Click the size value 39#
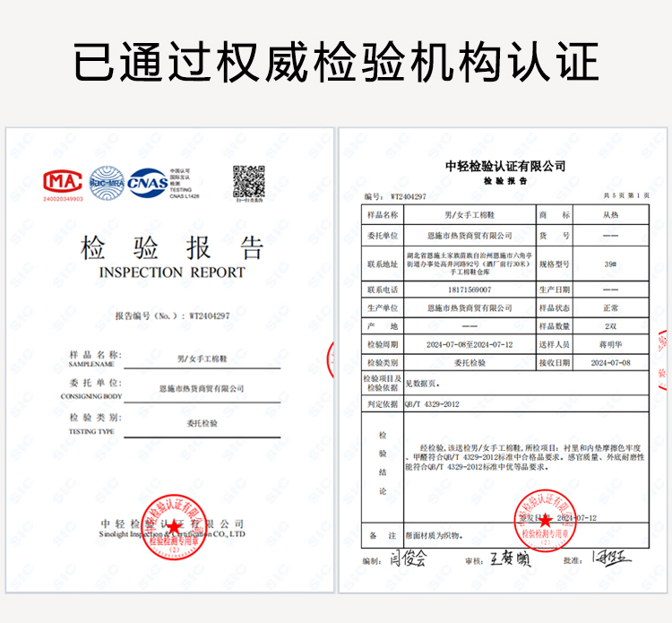 coord(611,264)
